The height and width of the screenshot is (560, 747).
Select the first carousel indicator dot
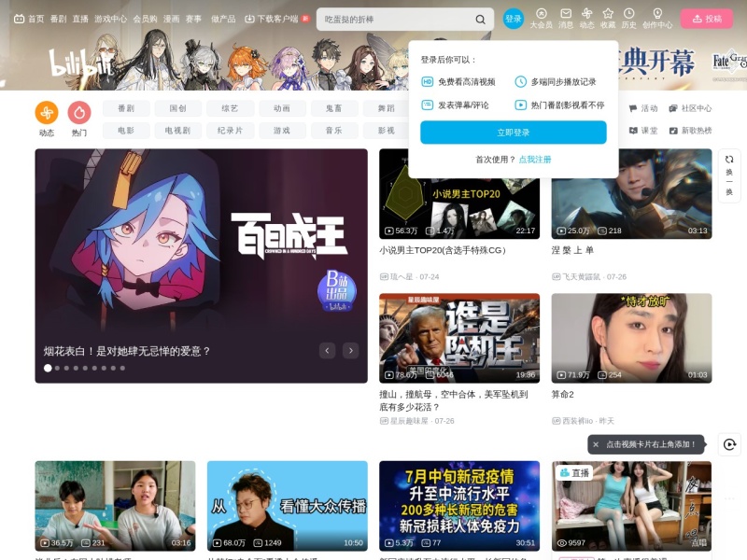point(48,368)
